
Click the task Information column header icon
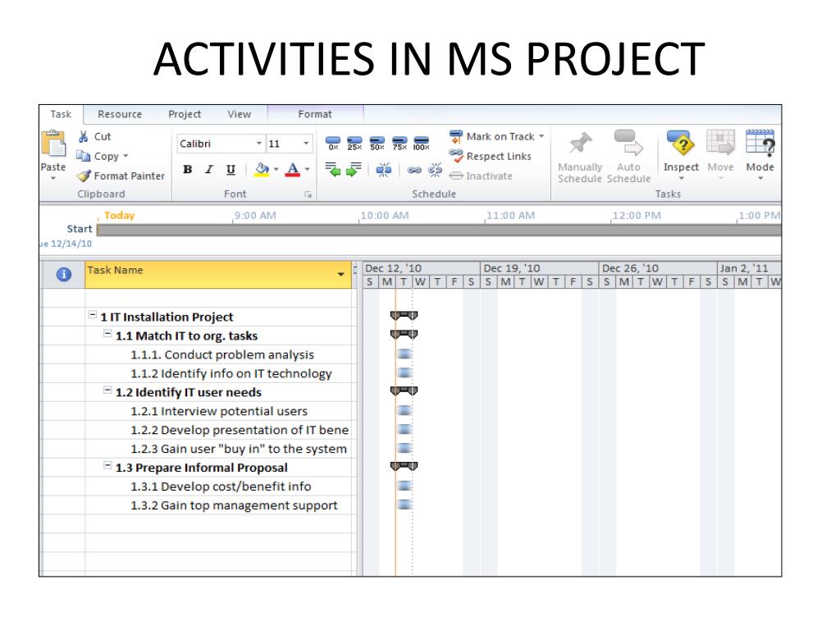[x=64, y=275]
